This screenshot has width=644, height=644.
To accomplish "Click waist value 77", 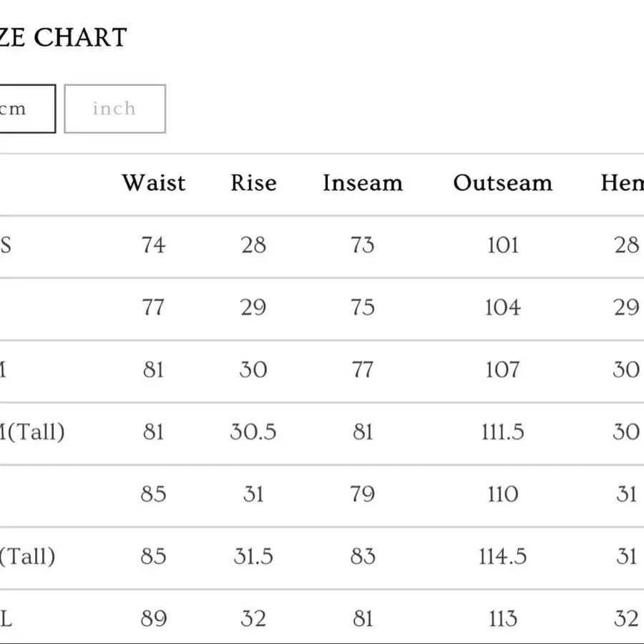I will click(x=154, y=307).
